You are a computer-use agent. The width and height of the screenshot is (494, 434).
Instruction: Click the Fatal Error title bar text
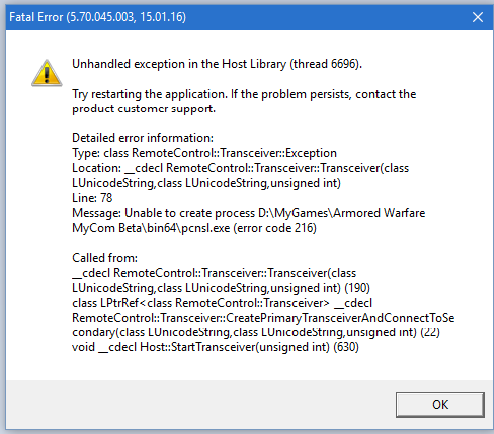(x=97, y=17)
